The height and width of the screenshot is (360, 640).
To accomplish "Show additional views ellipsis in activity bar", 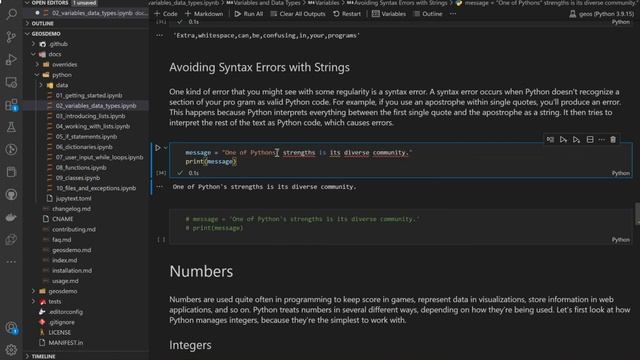I will pos(11,262).
